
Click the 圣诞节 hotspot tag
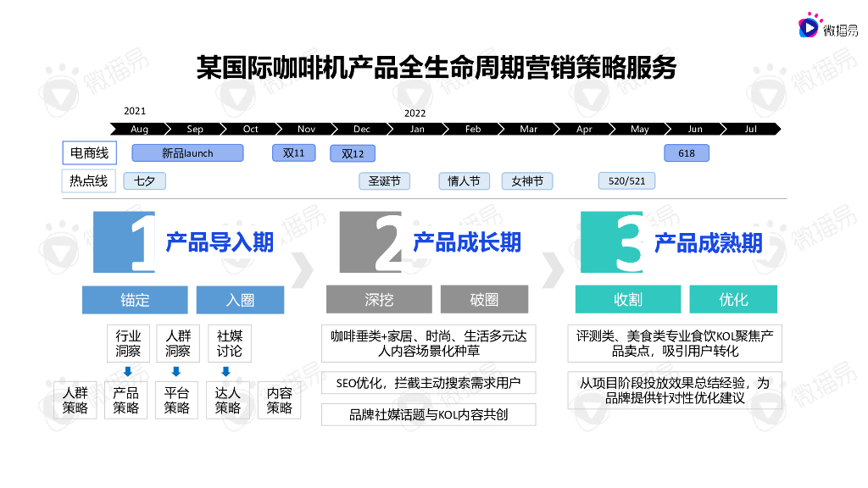click(x=384, y=181)
